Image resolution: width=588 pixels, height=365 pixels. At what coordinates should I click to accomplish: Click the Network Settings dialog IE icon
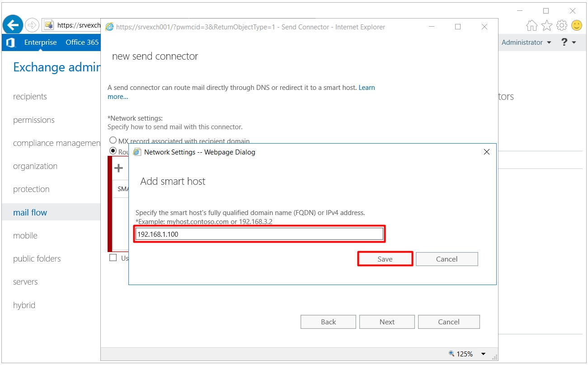(x=137, y=152)
